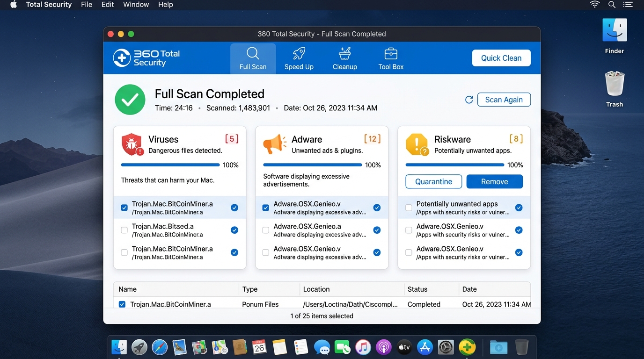Click the Quarantine button under Riskware
The height and width of the screenshot is (359, 644).
(433, 181)
